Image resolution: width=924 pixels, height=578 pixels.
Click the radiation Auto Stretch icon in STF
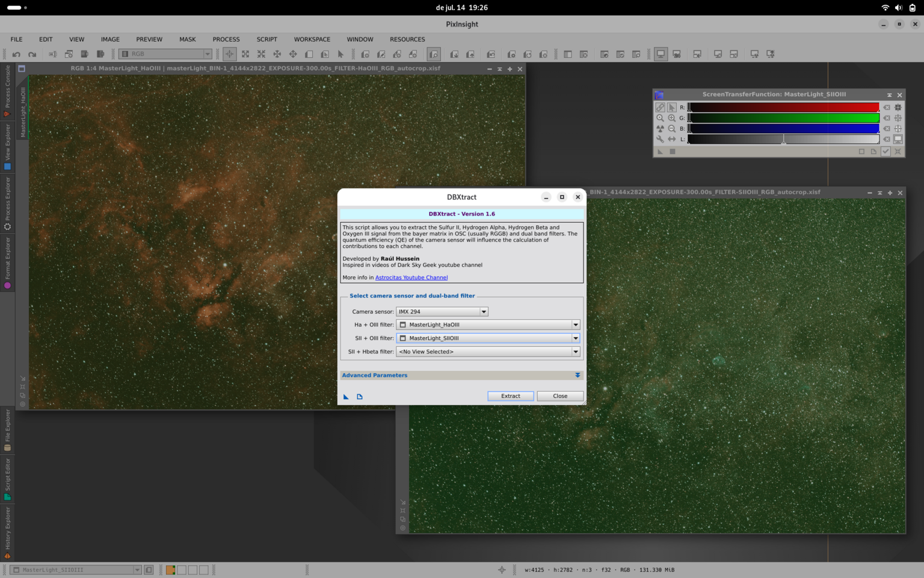[x=660, y=128]
